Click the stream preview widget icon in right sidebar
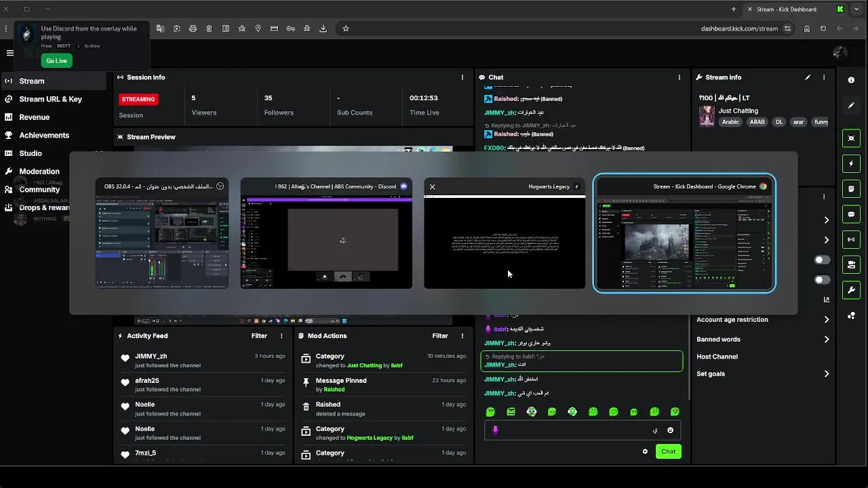The image size is (868, 488). 851,138
